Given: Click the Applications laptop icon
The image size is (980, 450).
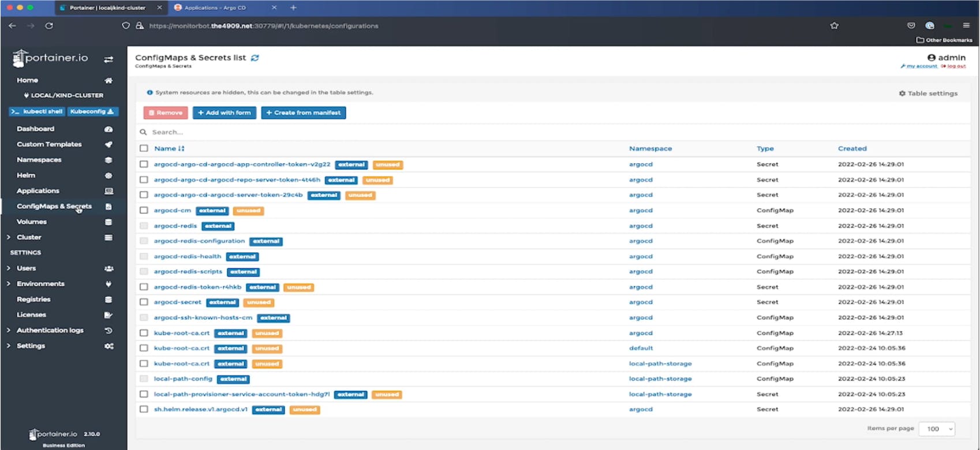Looking at the screenshot, I should coord(109,191).
